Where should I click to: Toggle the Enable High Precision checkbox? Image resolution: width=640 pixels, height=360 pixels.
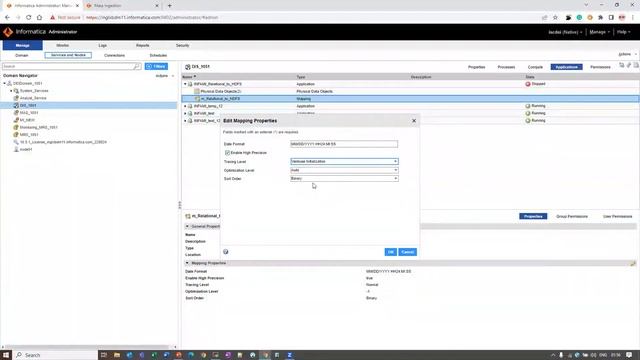227,153
